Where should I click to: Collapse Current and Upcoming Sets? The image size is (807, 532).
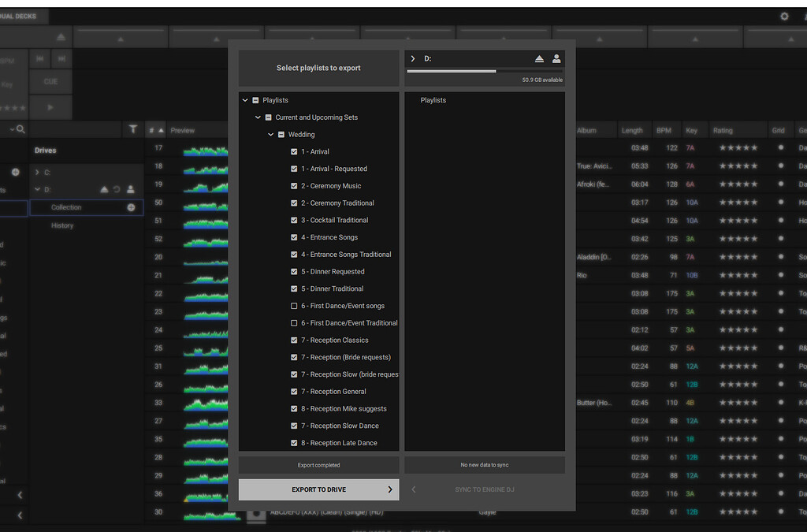[258, 117]
